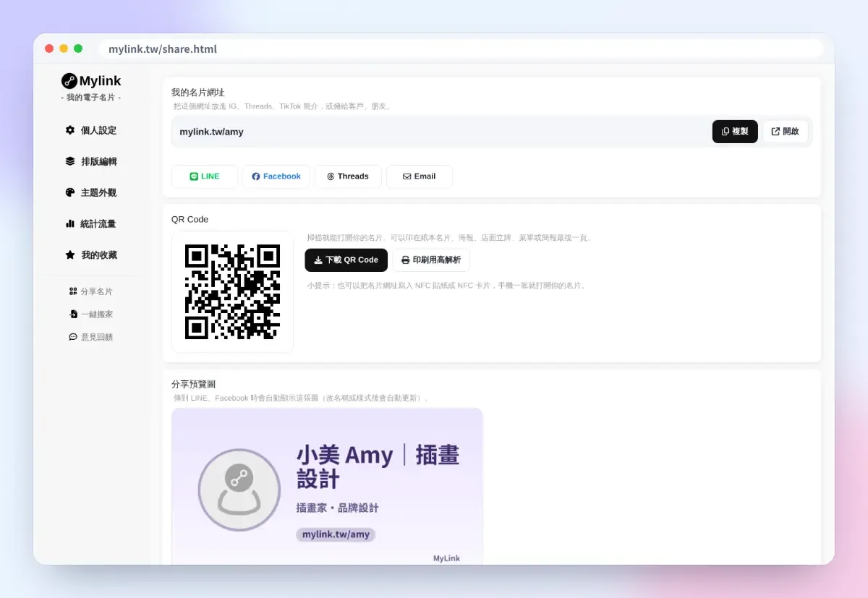
Task: Click the 小美 Amy｜插畫設計 title text
Action: point(378,466)
